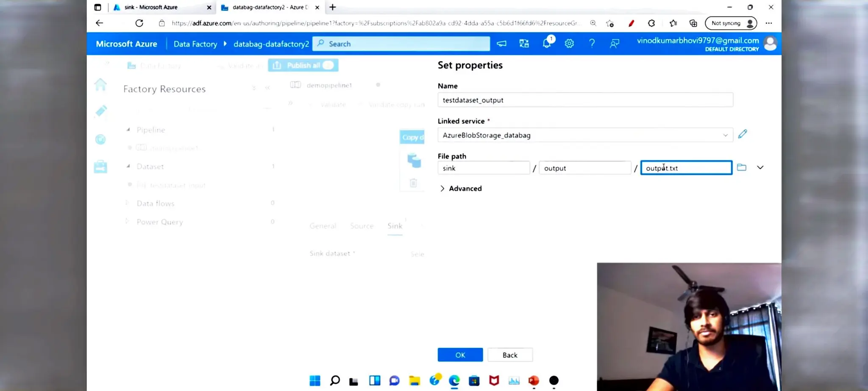Add page to favorites star icon
Viewport: 868px width, 391px height.
(x=610, y=23)
